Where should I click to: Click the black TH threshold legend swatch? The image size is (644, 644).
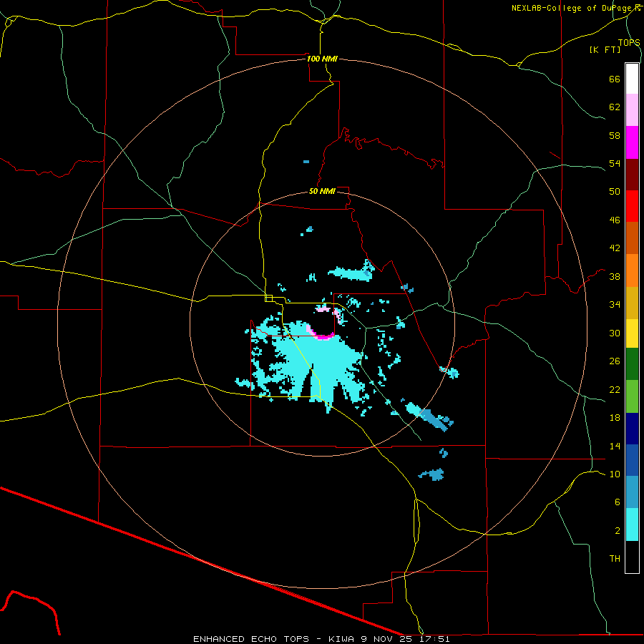[632, 557]
